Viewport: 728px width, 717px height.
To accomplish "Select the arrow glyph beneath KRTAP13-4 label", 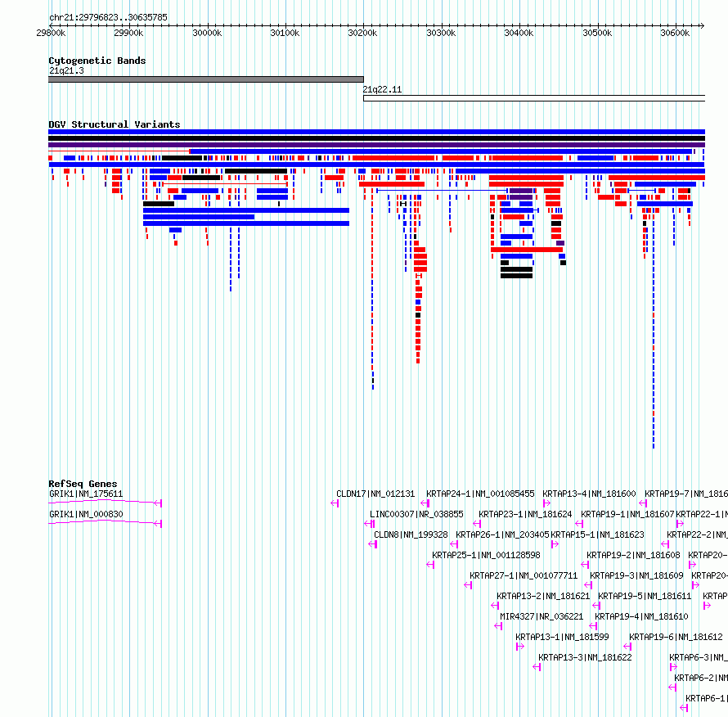I will pos(546,503).
